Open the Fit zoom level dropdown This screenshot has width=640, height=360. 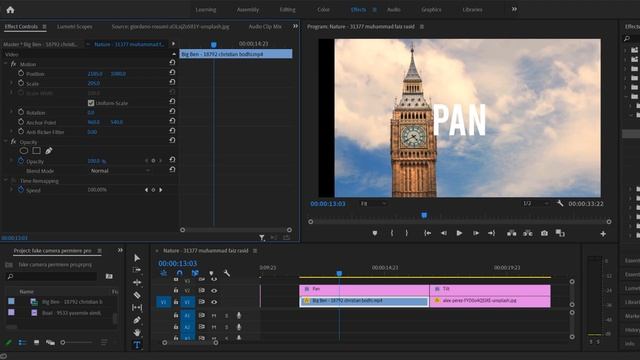(x=373, y=203)
